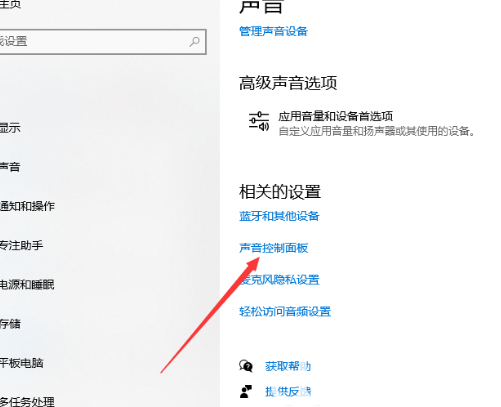
Task: Select 专注助手 in the sidebar
Action: pyautogui.click(x=22, y=245)
